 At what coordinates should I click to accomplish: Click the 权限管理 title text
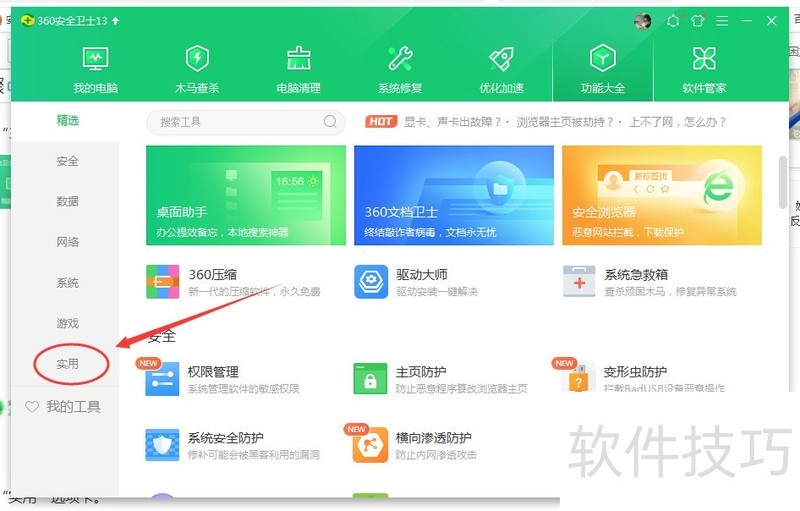coord(213,372)
